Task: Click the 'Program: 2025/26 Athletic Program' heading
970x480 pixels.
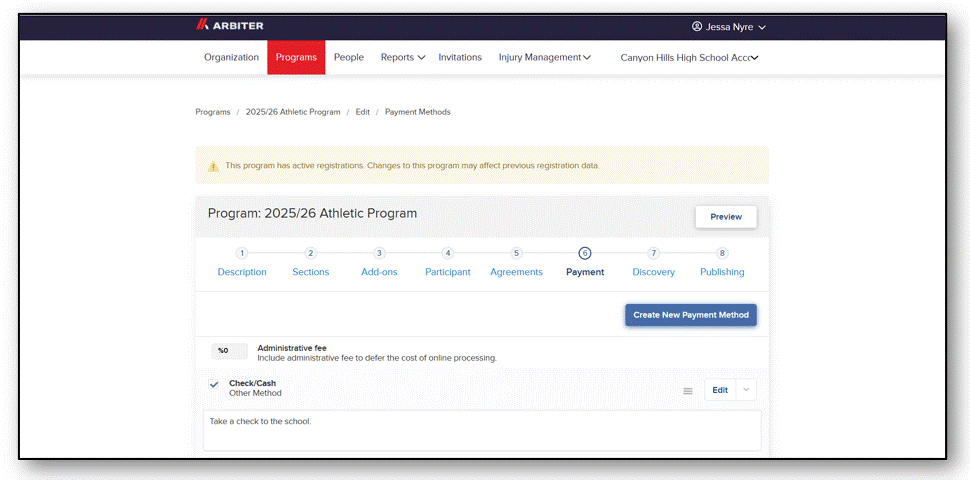Action: point(312,213)
